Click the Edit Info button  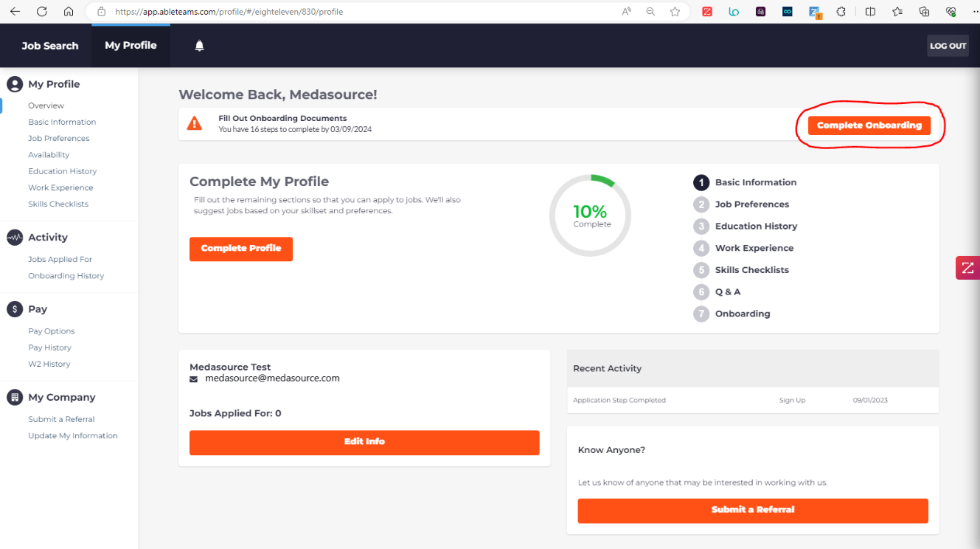pyautogui.click(x=364, y=442)
